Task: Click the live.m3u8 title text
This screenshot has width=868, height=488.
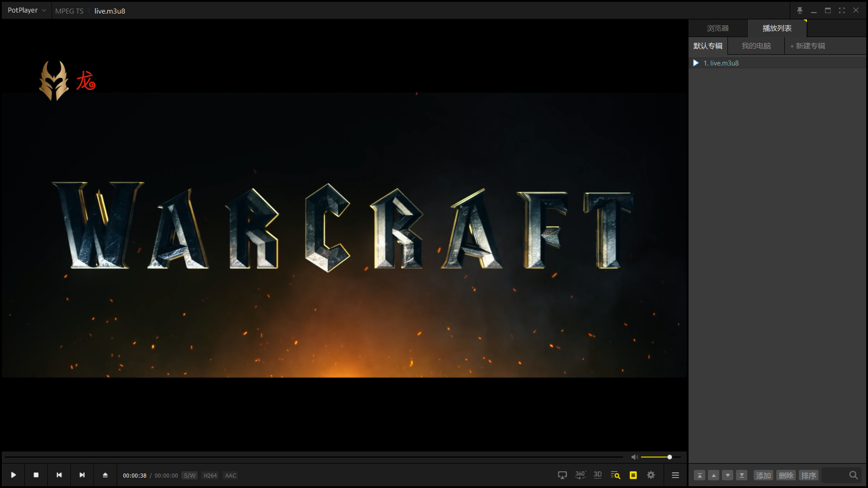Action: pos(110,11)
